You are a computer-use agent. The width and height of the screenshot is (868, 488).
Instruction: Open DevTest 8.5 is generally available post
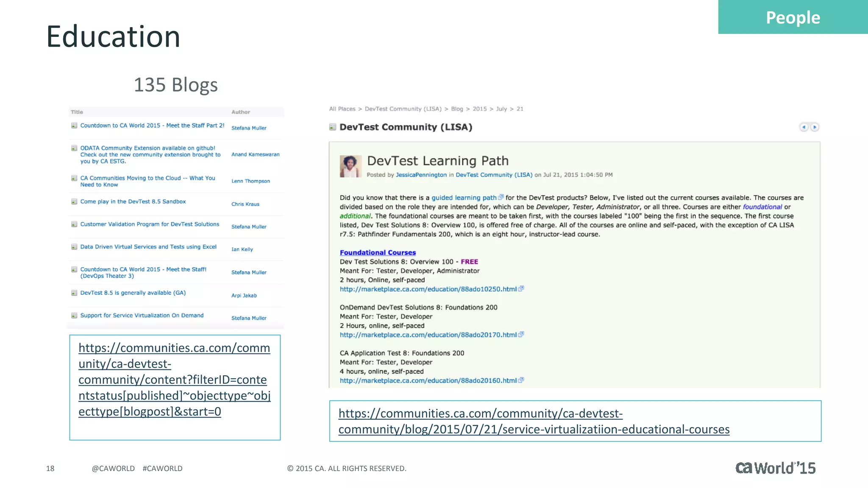tap(133, 293)
